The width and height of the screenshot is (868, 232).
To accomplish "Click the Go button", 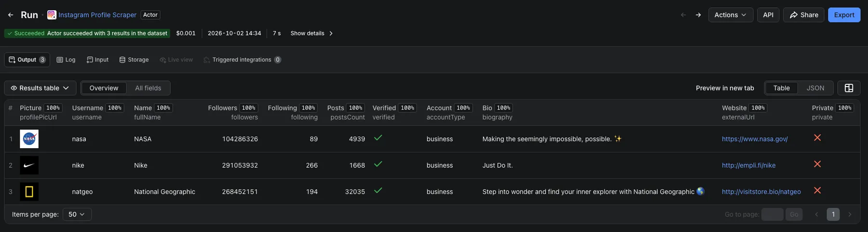I will pyautogui.click(x=794, y=214).
